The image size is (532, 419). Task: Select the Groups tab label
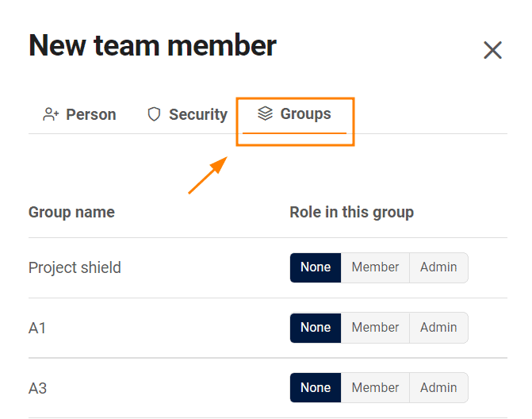click(305, 114)
